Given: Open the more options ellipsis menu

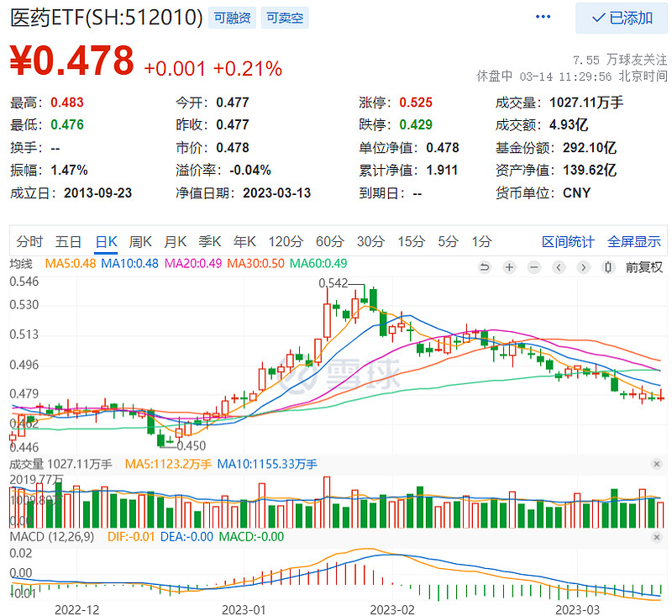Looking at the screenshot, I should click(x=543, y=15).
